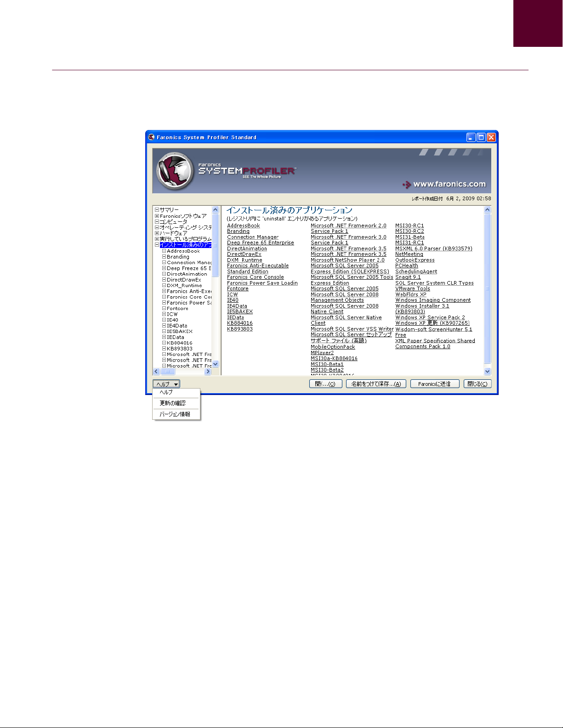The height and width of the screenshot is (728, 563).
Task: Collapse the サマリー tree node
Action: 157,210
